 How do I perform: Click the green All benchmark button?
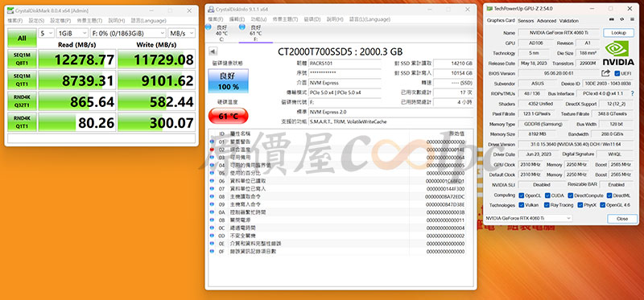point(22,38)
